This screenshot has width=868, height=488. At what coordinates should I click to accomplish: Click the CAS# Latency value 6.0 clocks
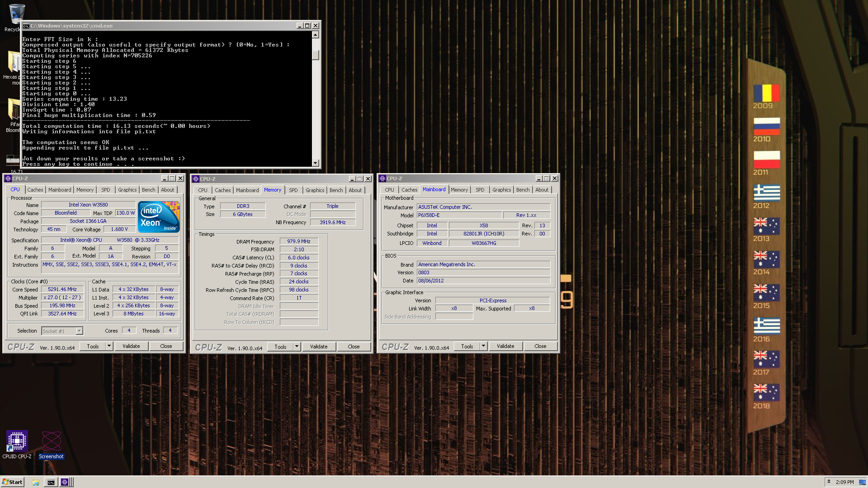tap(299, 258)
